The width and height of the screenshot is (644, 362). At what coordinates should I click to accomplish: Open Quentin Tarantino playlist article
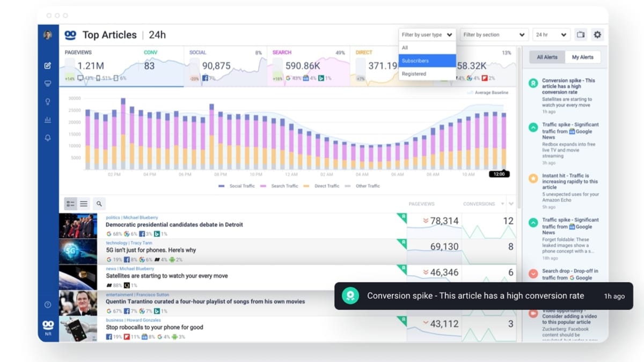point(206,301)
